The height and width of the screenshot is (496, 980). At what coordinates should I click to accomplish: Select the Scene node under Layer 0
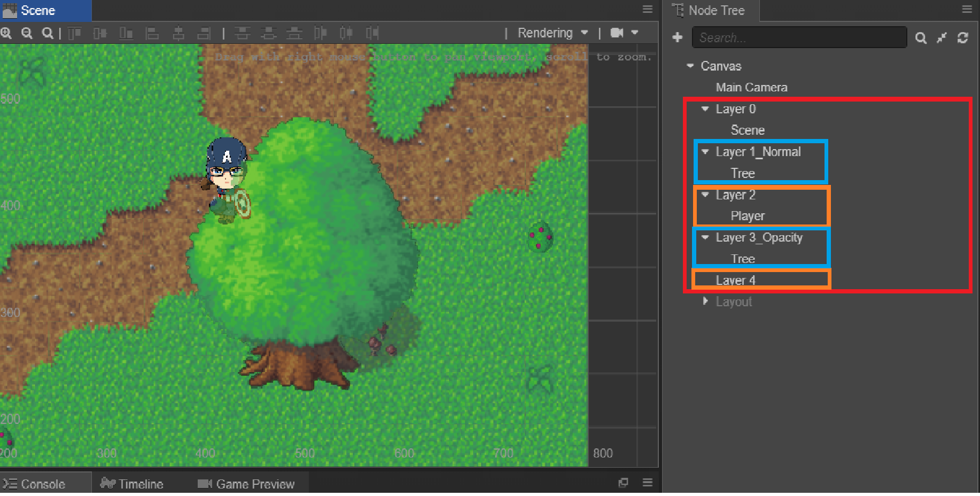click(x=748, y=130)
